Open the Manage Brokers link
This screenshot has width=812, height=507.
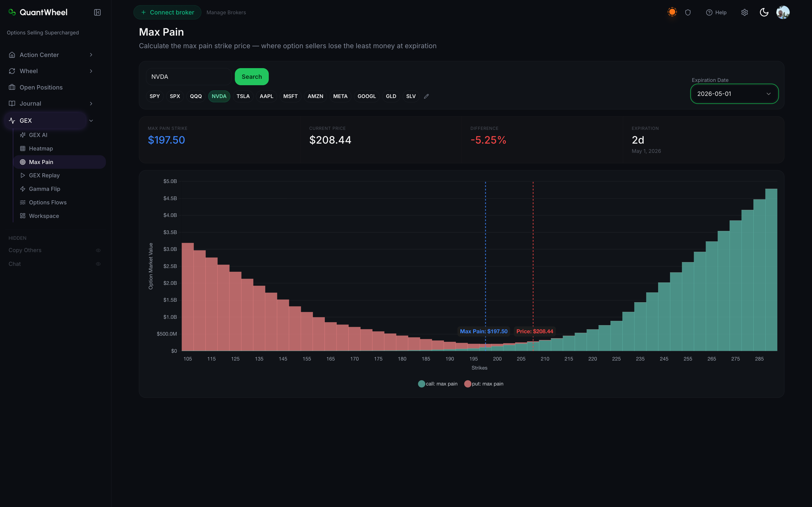tap(226, 12)
